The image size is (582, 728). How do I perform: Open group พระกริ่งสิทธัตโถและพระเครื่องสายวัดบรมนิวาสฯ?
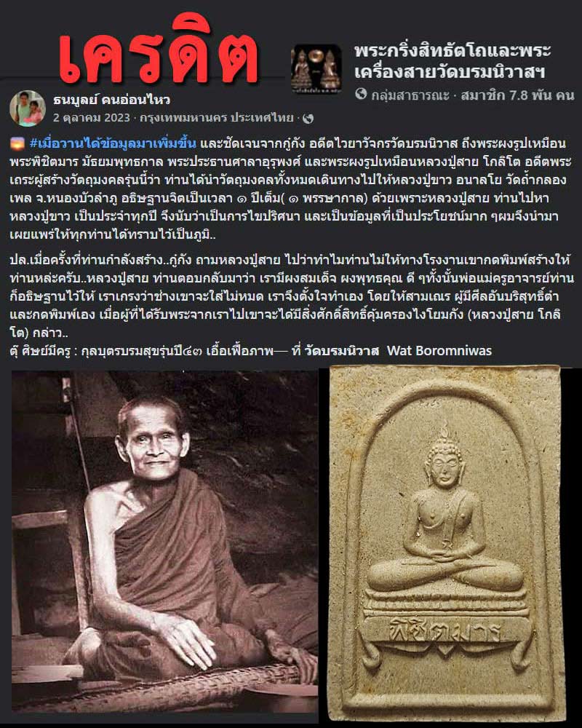tap(453, 61)
